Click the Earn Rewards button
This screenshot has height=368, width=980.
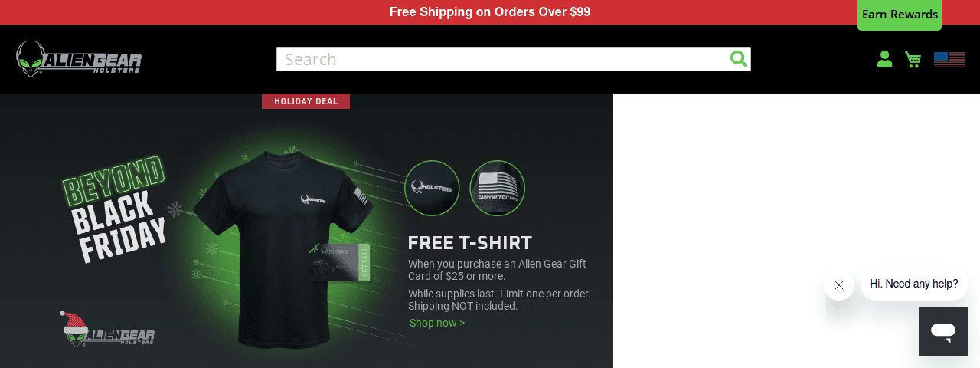coord(900,15)
